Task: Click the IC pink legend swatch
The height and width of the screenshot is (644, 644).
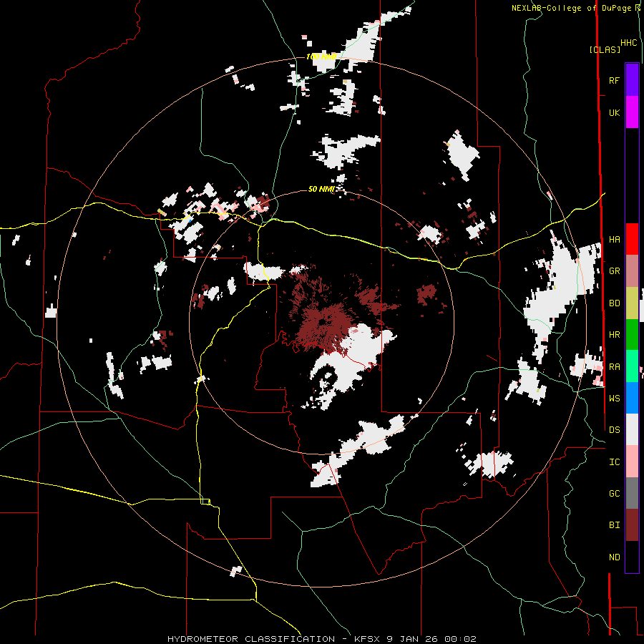Action: click(632, 462)
